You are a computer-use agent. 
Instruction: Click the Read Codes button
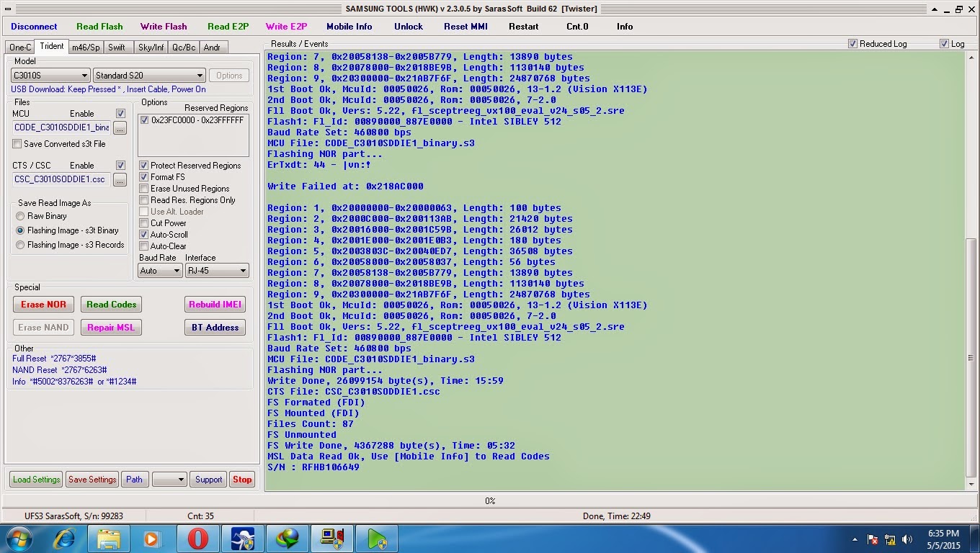coord(111,305)
